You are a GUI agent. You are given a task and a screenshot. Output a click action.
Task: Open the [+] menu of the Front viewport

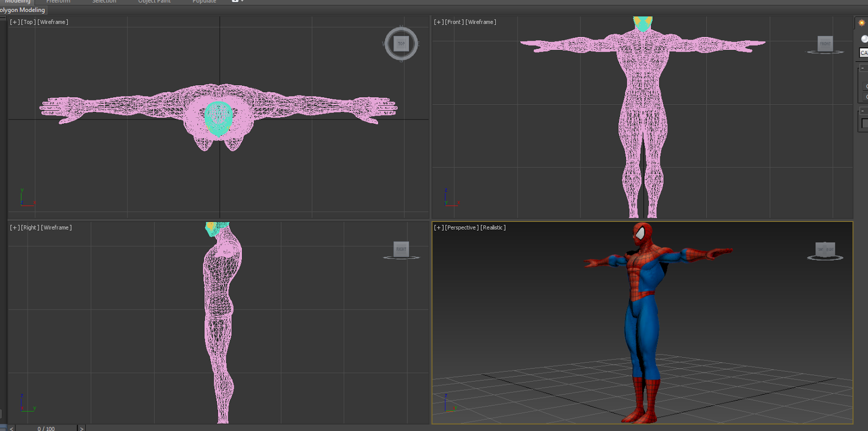[439, 22]
